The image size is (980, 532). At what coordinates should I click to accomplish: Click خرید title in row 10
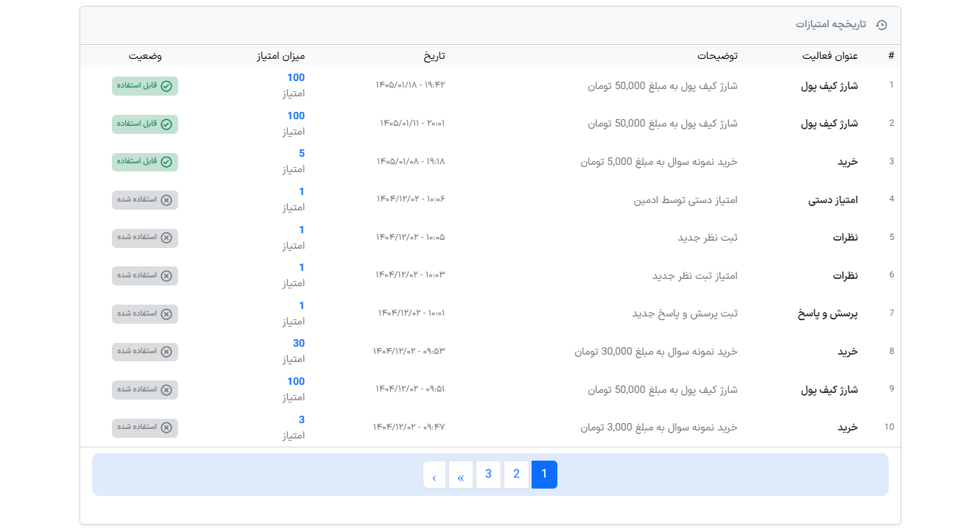(x=847, y=428)
